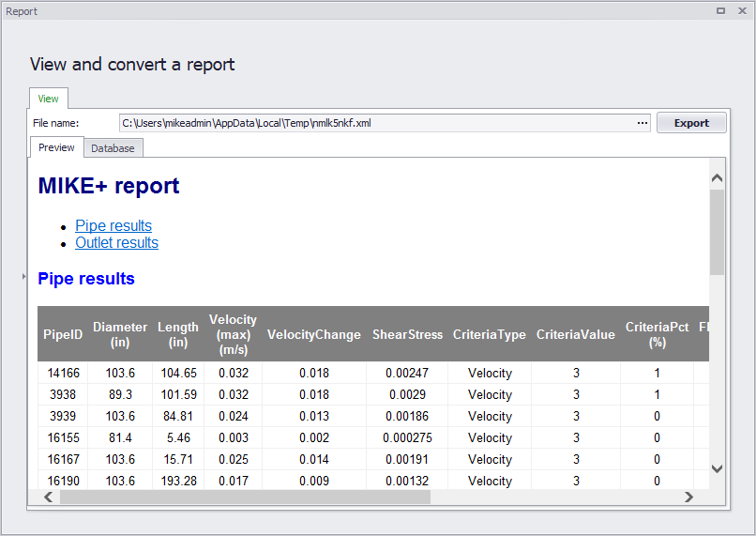Click shear stress value 0.00247

407,373
